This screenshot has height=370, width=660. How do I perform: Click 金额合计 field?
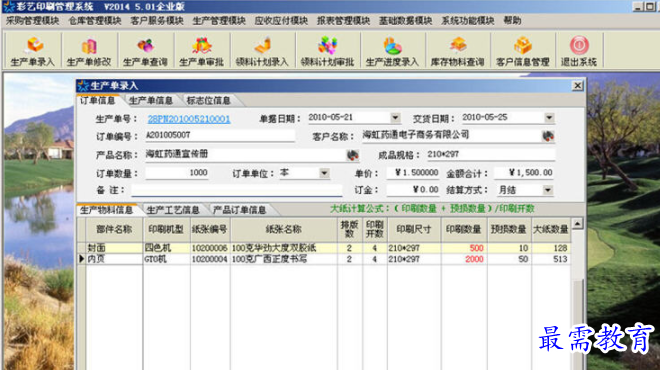pyautogui.click(x=524, y=173)
